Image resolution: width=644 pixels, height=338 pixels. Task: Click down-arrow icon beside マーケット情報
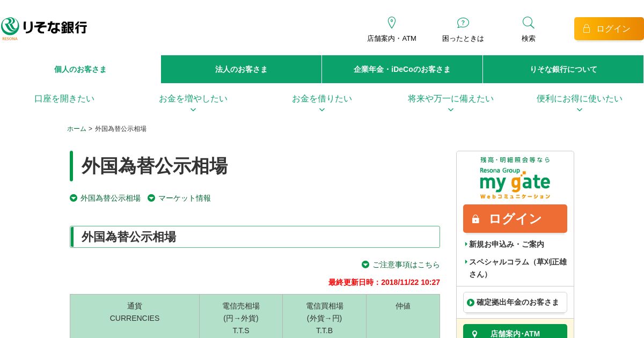pos(151,198)
